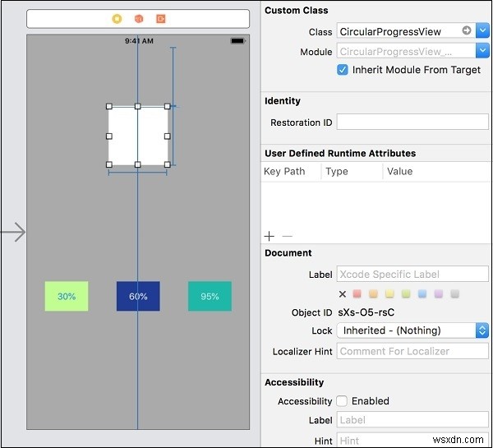
Task: Choose the green label color swatch
Action: click(406, 293)
